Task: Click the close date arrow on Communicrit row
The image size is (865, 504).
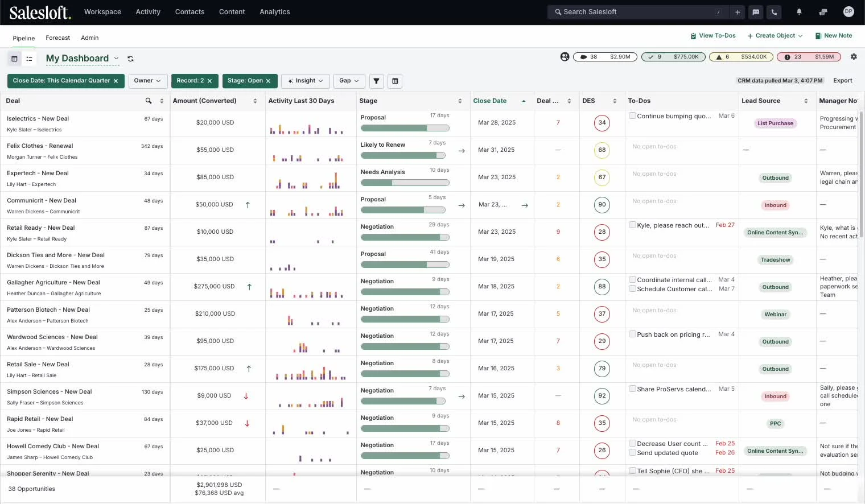Action: [x=525, y=205]
